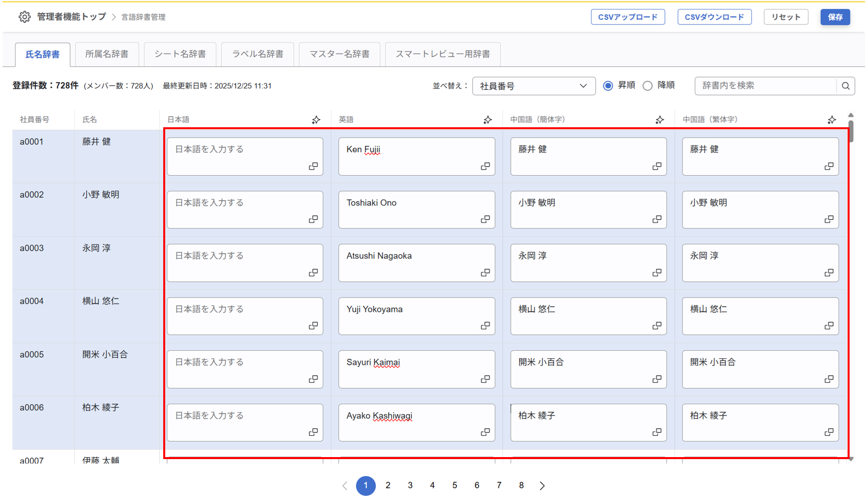Screen dimensions: 868x503
Task: Select the 降順 descending radio button
Action: (647, 85)
